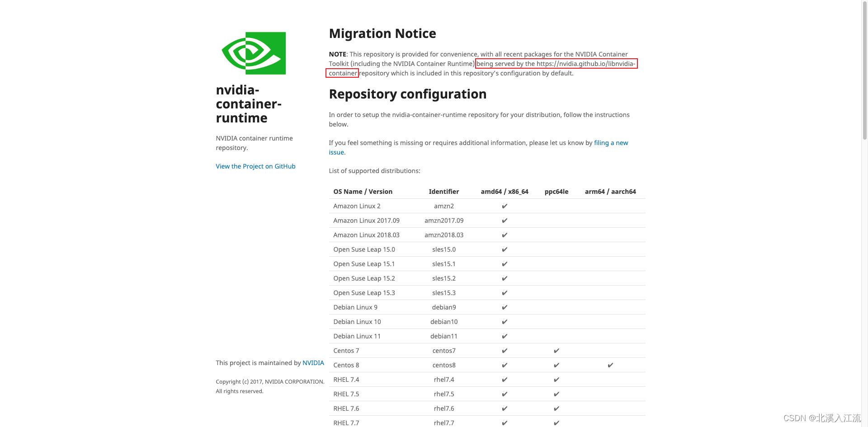The width and height of the screenshot is (868, 427).
Task: Select the 'Debian Linux 9' cell
Action: click(355, 307)
